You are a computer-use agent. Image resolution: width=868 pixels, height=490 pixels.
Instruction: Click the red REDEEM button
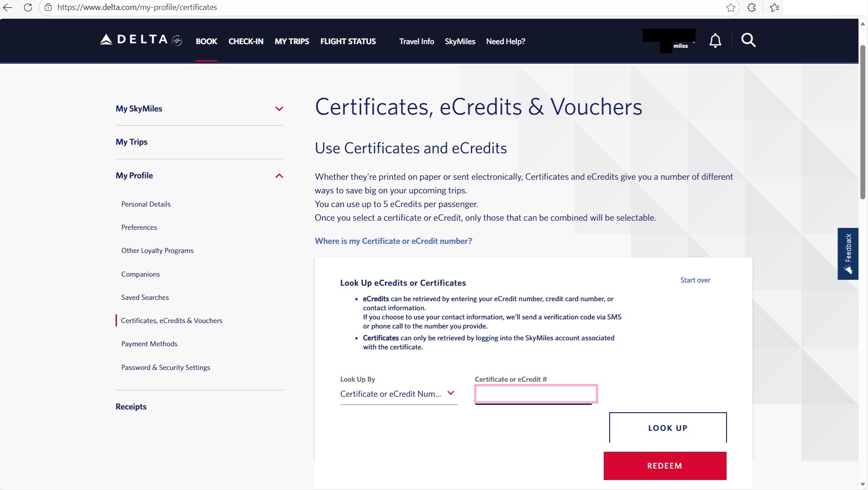tap(665, 466)
